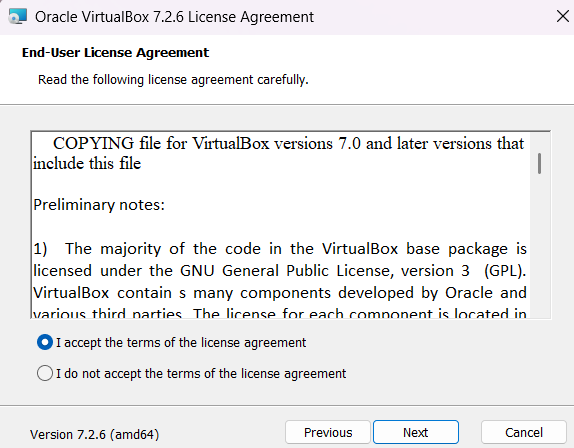This screenshot has height=448, width=574.
Task: Go back with the Previous button
Action: 328,432
